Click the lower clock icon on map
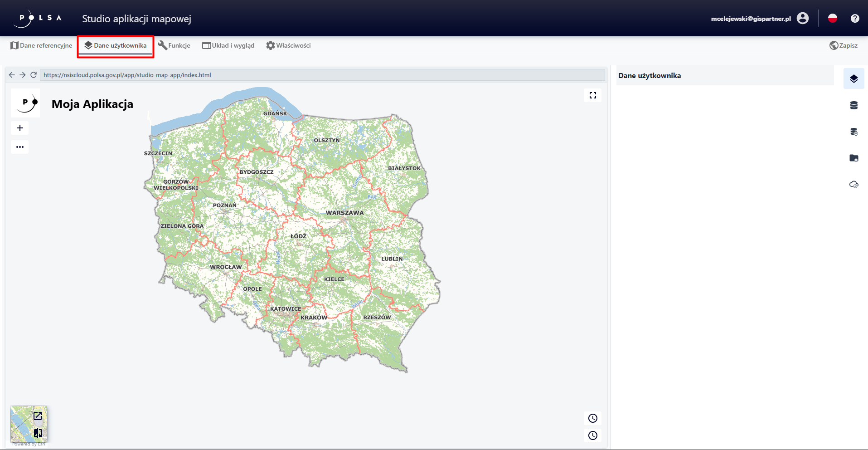 (592, 435)
